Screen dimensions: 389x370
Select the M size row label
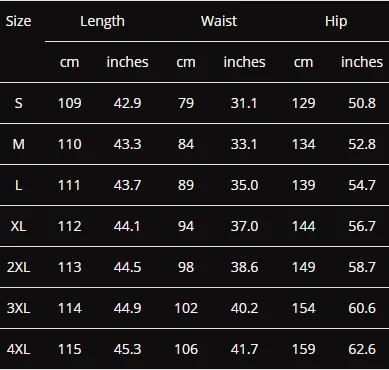[x=19, y=144]
